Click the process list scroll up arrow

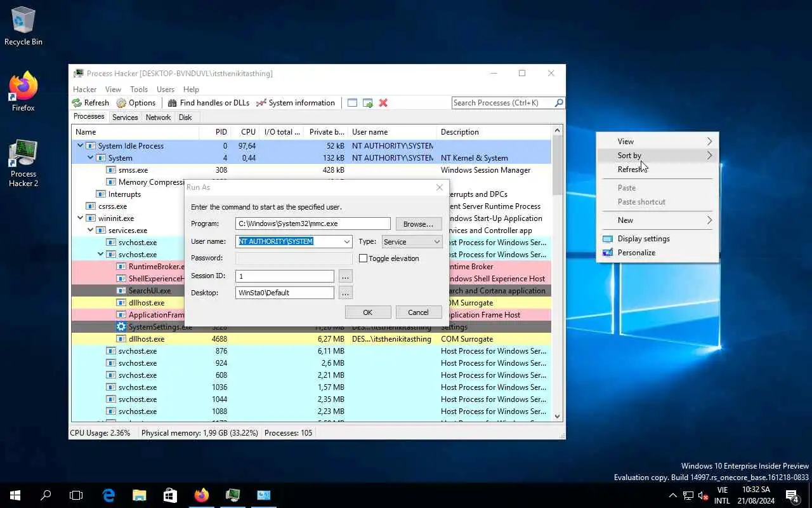tap(558, 131)
